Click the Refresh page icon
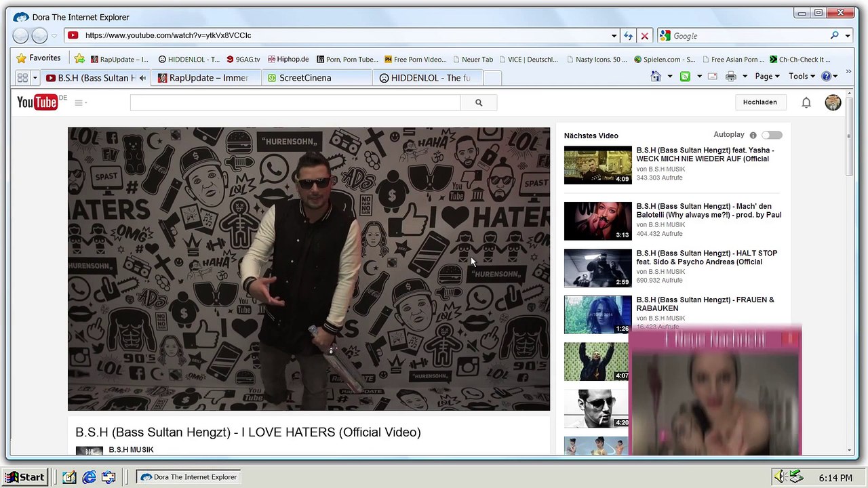The height and width of the screenshot is (488, 868). (629, 36)
